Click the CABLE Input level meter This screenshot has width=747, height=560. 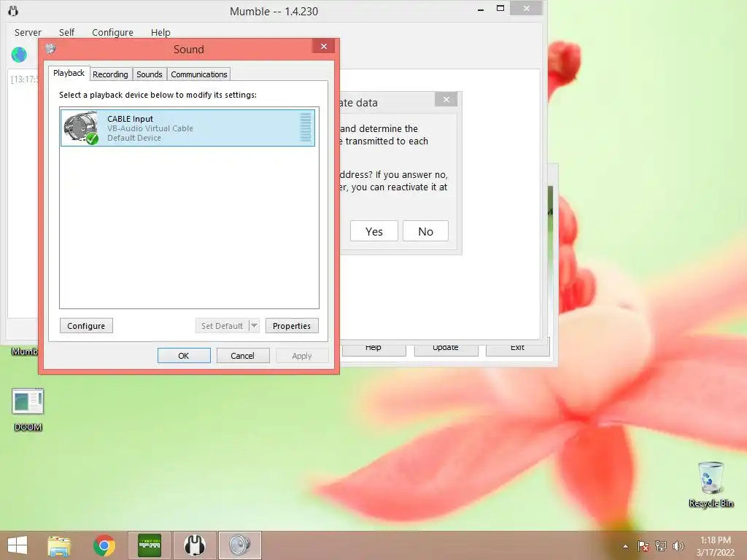point(306,127)
